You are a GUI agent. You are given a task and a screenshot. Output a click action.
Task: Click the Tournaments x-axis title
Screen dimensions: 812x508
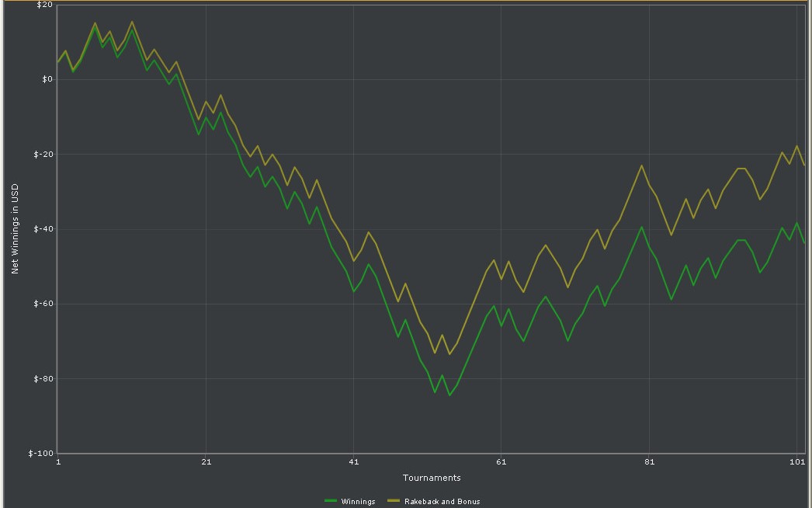432,478
